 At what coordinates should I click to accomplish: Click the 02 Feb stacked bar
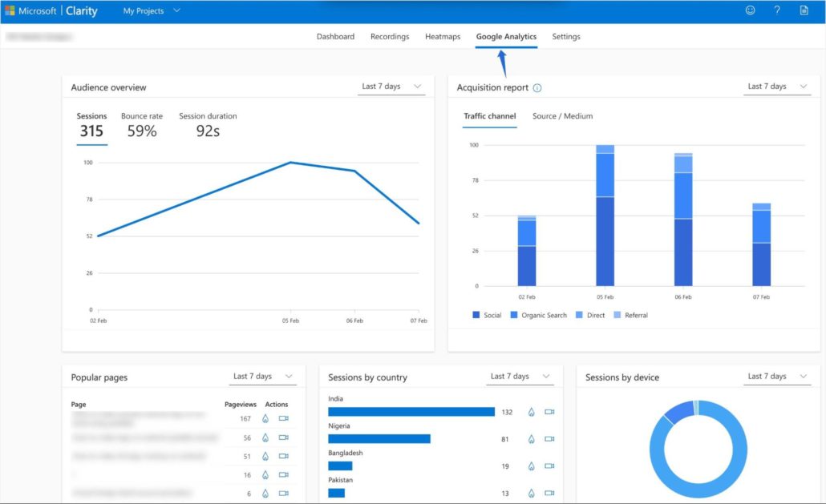pyautogui.click(x=527, y=251)
